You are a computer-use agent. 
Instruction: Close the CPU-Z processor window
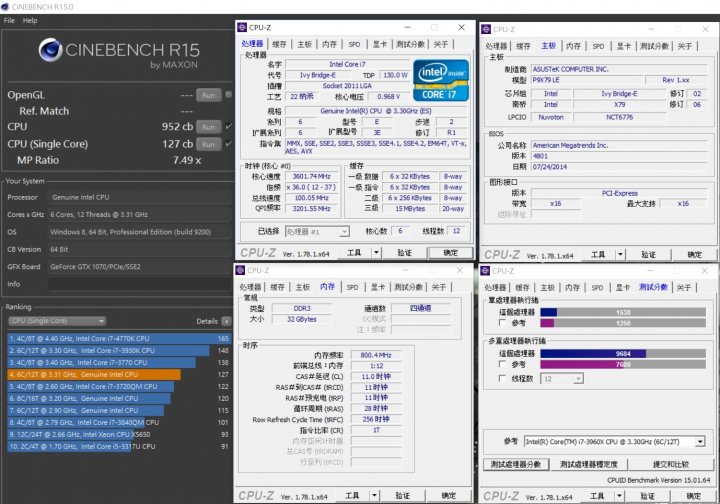click(461, 28)
